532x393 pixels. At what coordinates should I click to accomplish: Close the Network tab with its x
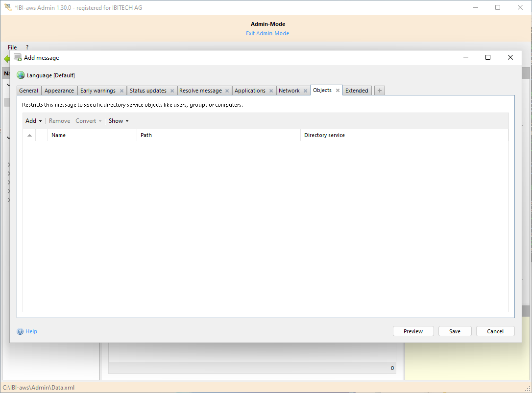pyautogui.click(x=305, y=91)
